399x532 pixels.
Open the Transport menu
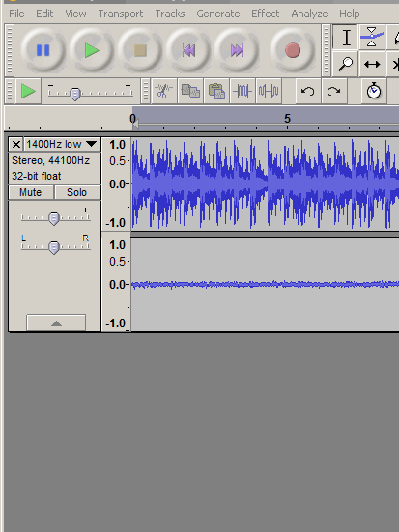pos(121,14)
